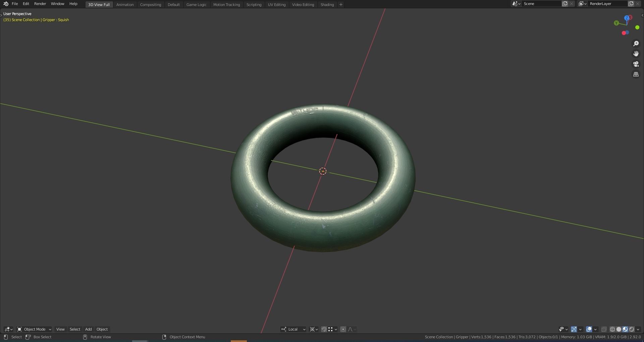Open the viewport Object menu

[102, 329]
